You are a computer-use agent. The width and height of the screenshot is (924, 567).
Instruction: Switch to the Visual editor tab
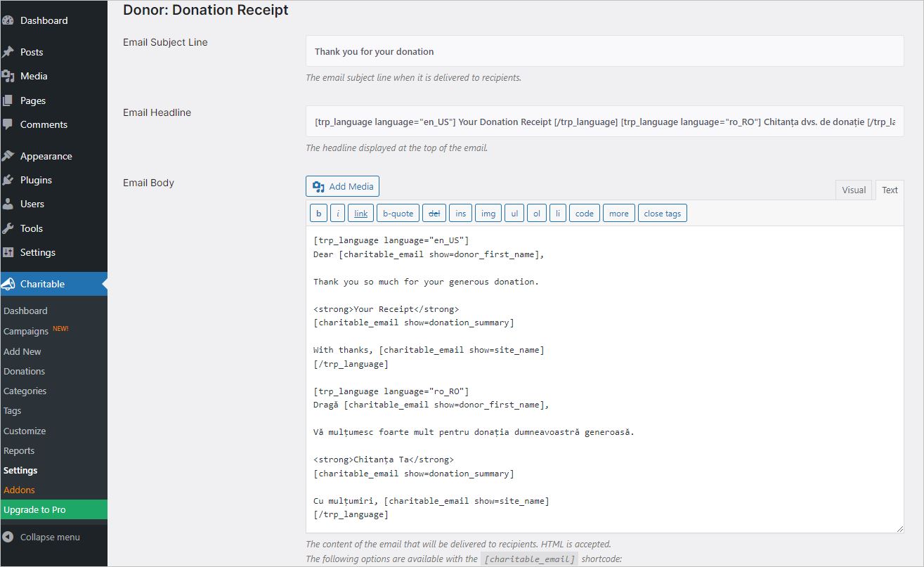(x=853, y=189)
